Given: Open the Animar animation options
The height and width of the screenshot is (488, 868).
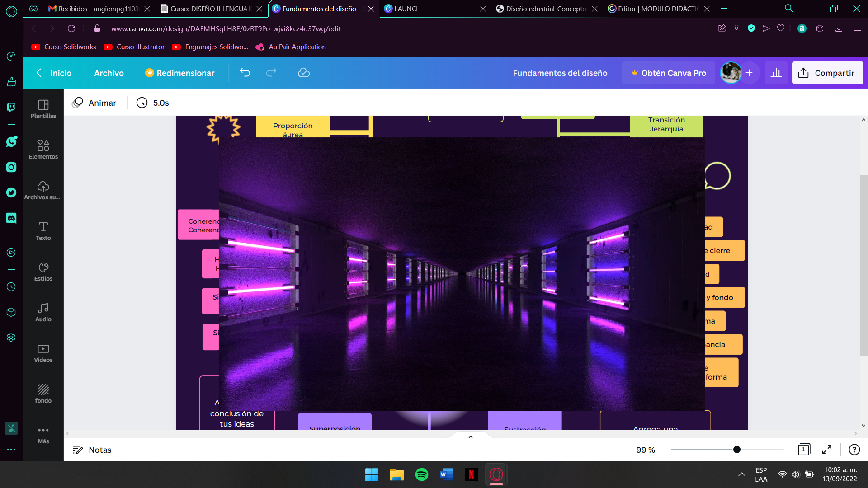Looking at the screenshot, I should pyautogui.click(x=95, y=103).
